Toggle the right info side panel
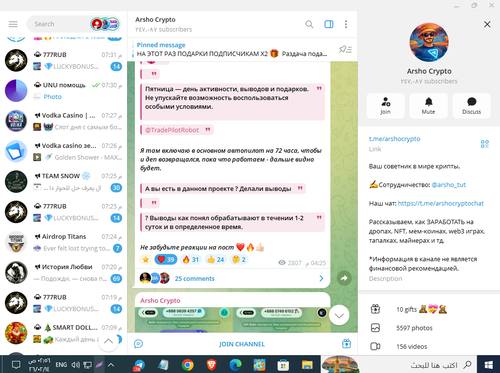The height and width of the screenshot is (373, 500). [x=329, y=24]
